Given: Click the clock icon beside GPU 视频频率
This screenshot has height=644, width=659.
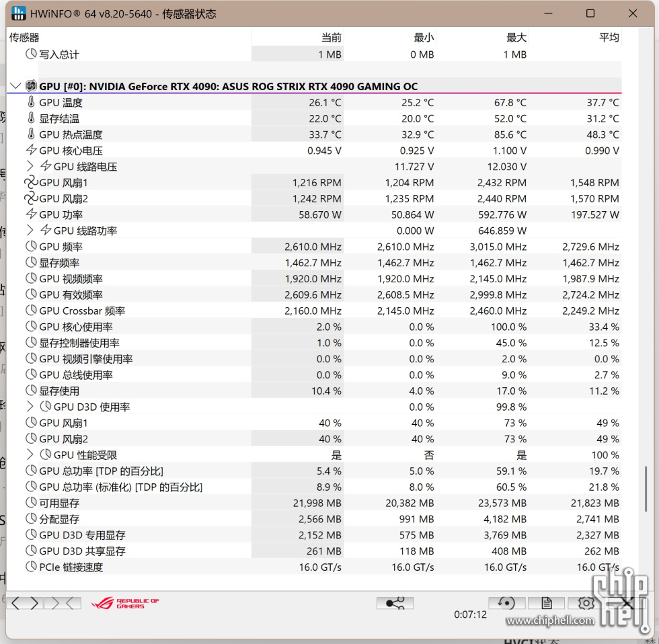Looking at the screenshot, I should point(31,278).
